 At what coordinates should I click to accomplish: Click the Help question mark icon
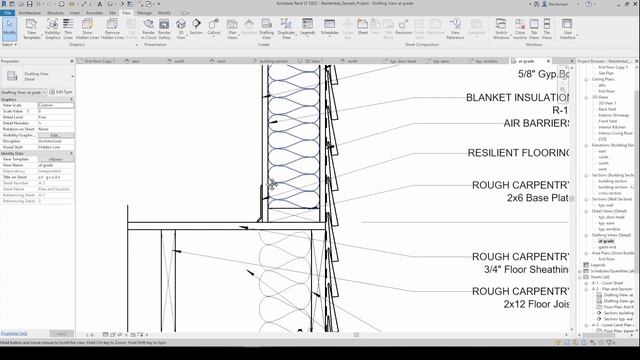coord(588,4)
